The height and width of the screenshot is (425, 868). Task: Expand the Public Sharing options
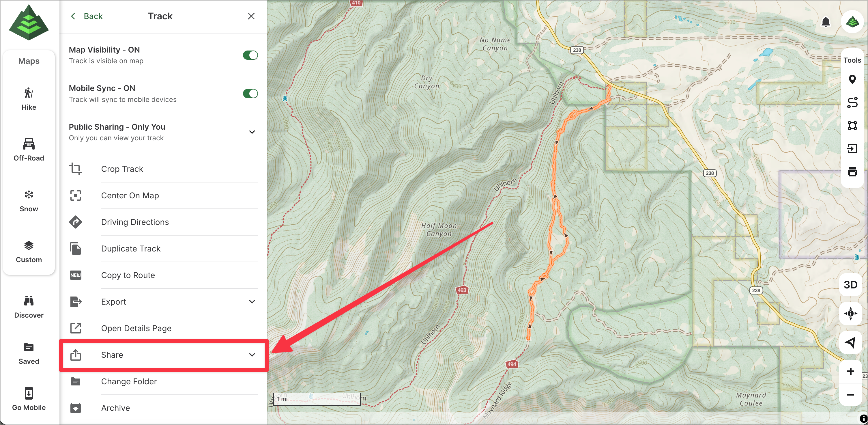(252, 132)
